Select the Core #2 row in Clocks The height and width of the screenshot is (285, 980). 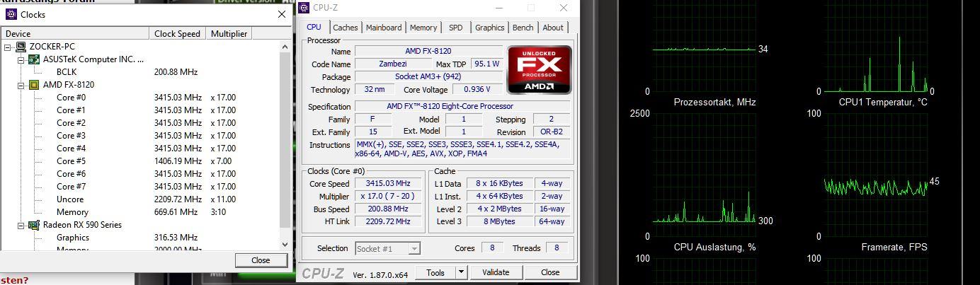[140, 123]
